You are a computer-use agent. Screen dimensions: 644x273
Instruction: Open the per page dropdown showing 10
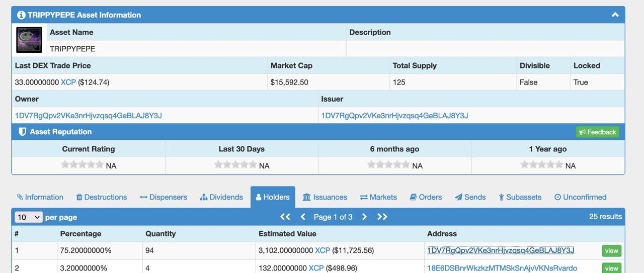[x=29, y=217]
